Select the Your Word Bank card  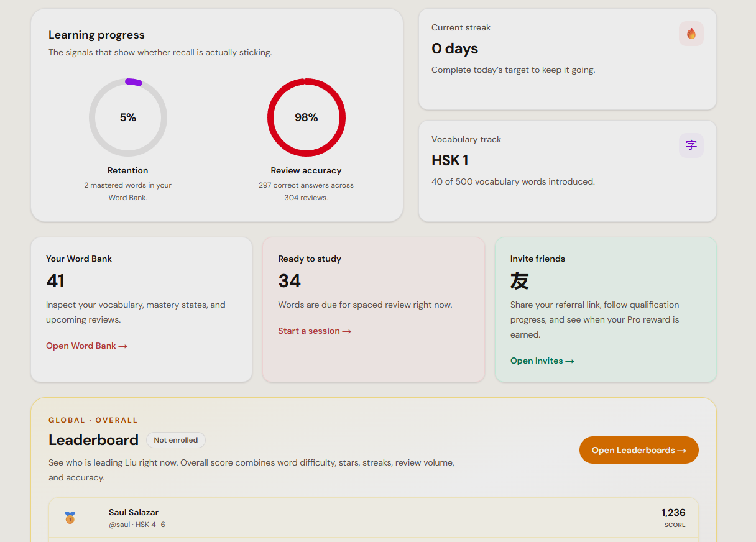141,310
